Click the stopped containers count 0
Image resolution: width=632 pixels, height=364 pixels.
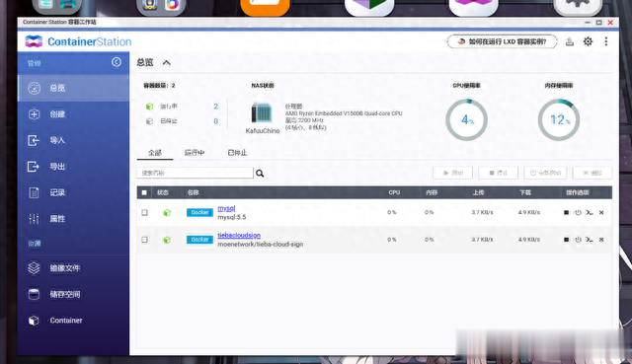click(x=215, y=121)
